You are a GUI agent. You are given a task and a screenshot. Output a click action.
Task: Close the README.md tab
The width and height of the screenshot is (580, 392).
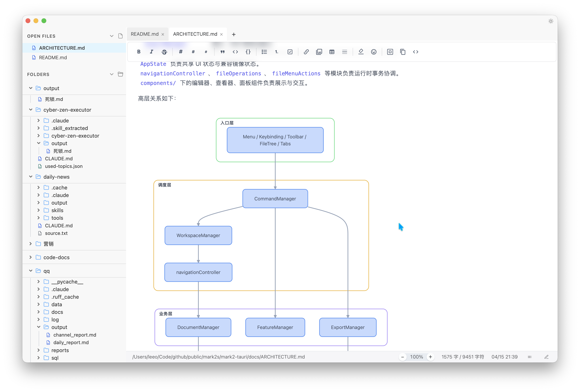163,34
